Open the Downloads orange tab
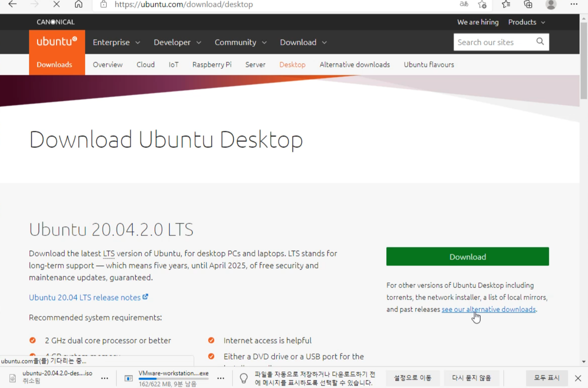Screen dimensions: 588x388 (57, 65)
